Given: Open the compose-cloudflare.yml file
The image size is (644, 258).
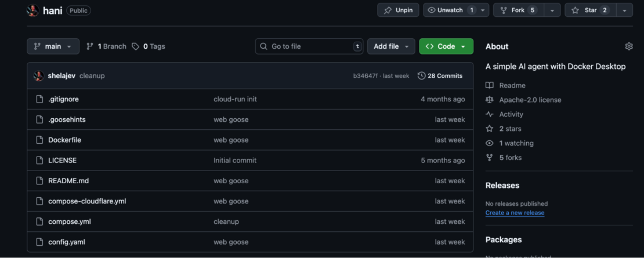Looking at the screenshot, I should pos(87,201).
